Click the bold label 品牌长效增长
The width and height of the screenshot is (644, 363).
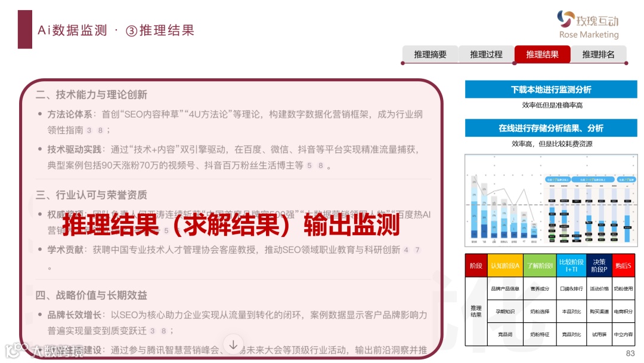pyautogui.click(x=74, y=315)
